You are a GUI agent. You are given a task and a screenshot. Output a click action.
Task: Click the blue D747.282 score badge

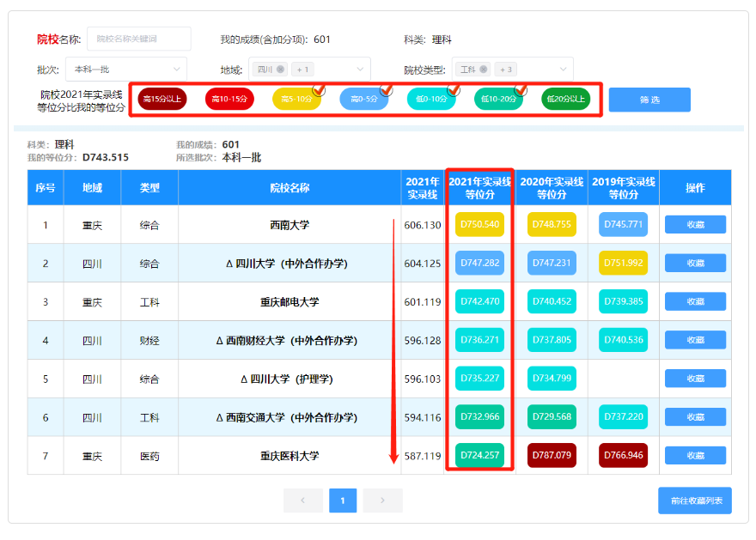[479, 263]
